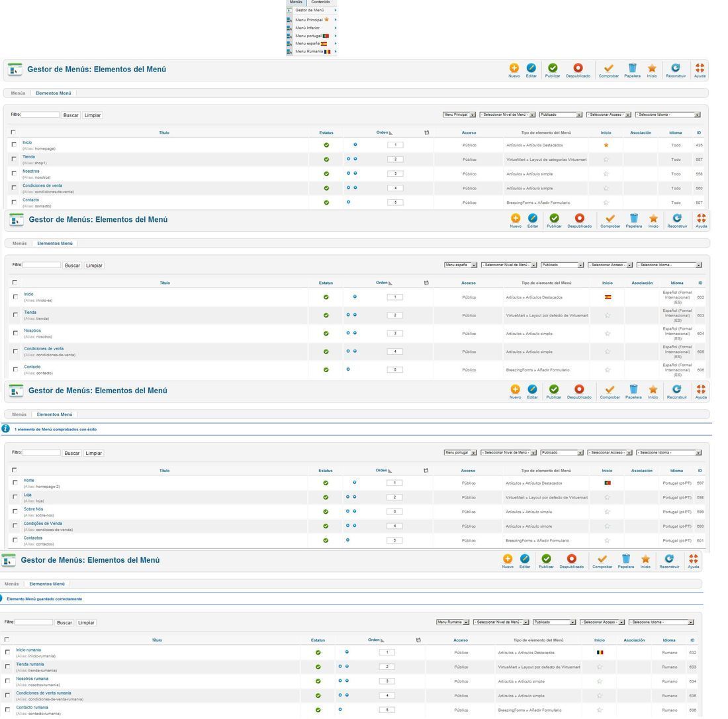
Task: Check the box for Contacto rumania
Action: tap(7, 710)
